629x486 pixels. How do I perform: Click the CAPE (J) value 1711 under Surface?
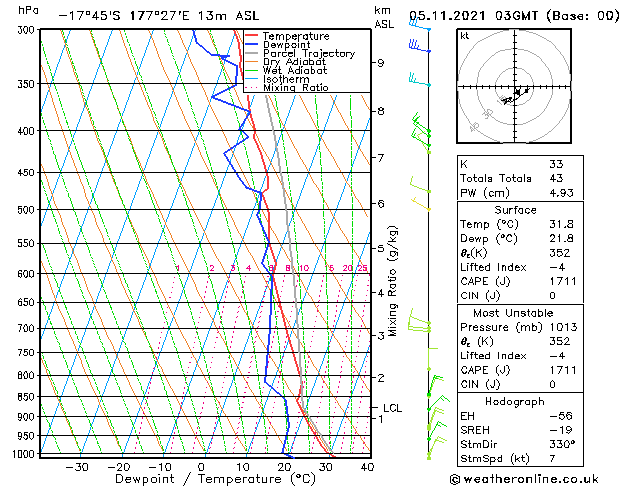pyautogui.click(x=561, y=279)
